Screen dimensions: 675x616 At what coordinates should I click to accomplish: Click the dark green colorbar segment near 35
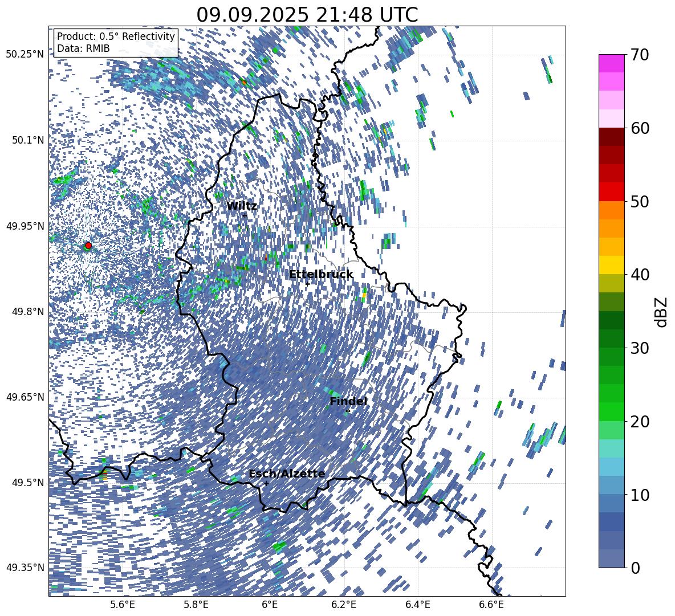pyautogui.click(x=611, y=320)
